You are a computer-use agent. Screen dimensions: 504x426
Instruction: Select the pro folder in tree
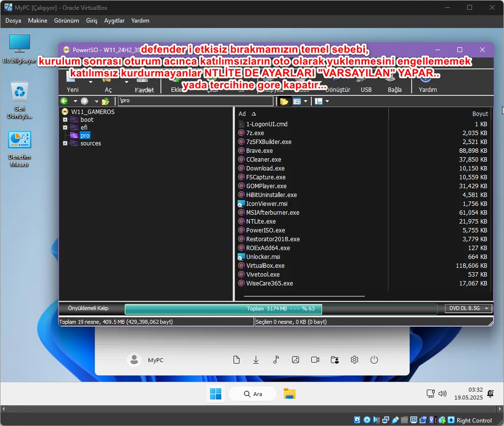click(85, 136)
